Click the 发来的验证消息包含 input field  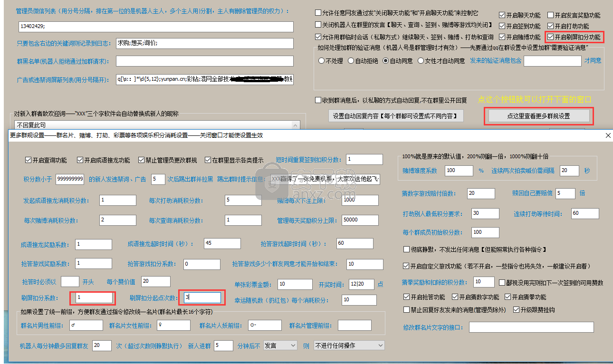552,61
